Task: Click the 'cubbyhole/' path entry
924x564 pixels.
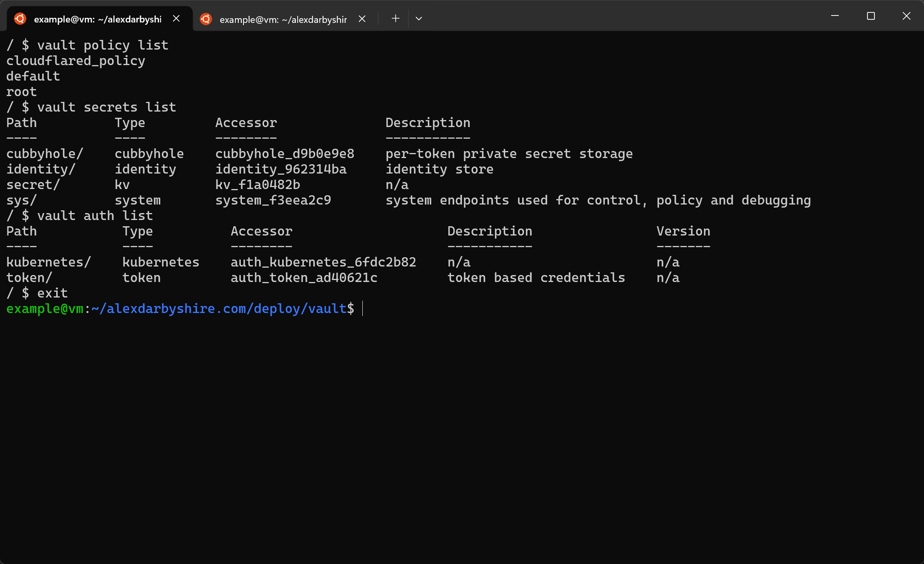Action: [45, 154]
